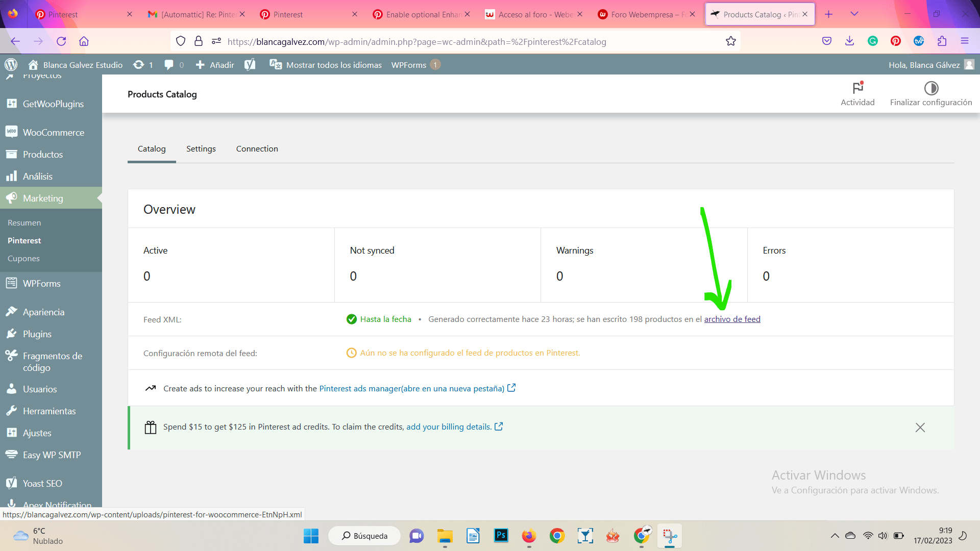
Task: Open Herramientas in the sidebar
Action: 51,411
